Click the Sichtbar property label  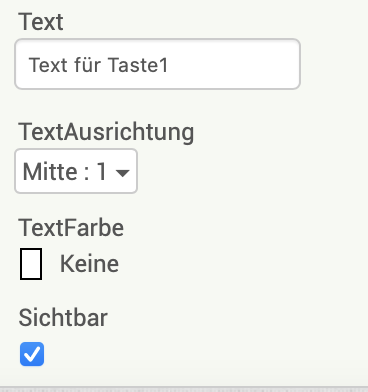coord(63,318)
